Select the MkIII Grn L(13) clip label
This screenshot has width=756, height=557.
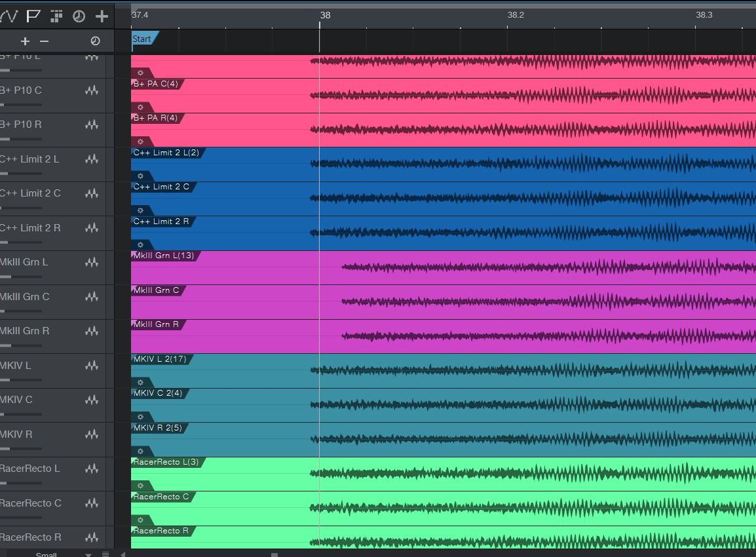[x=163, y=256]
